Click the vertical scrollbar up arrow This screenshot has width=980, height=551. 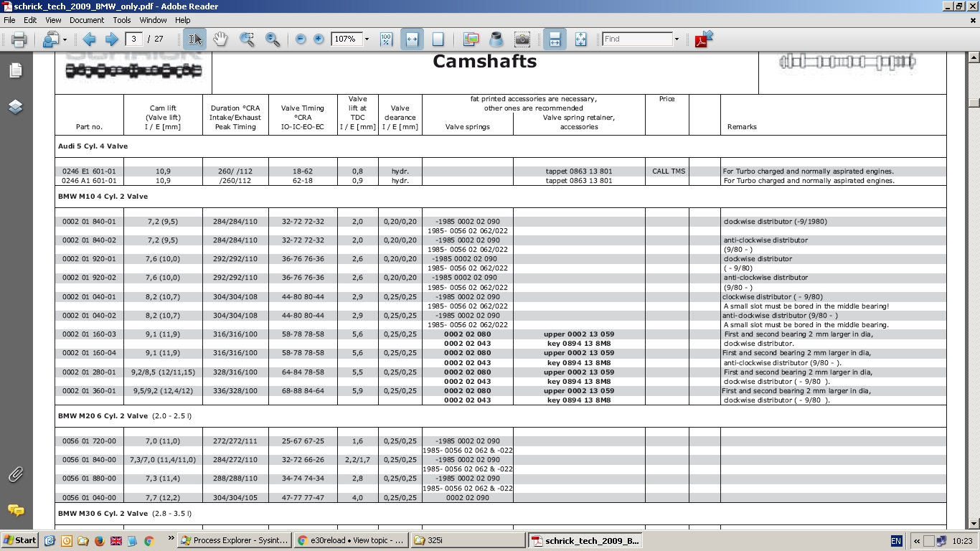[974, 58]
